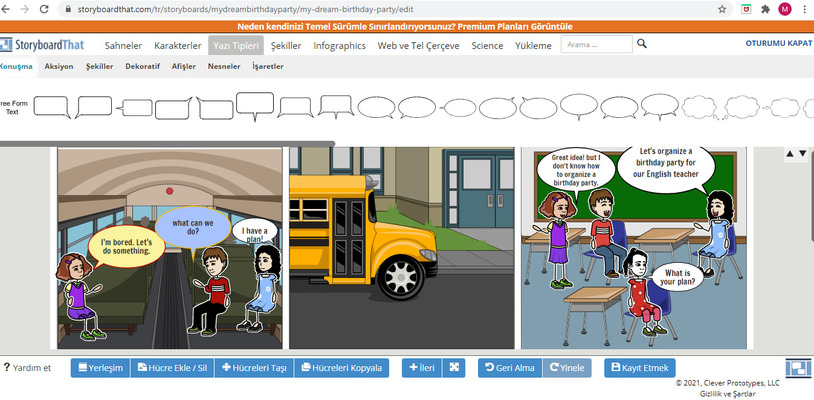Open Yardım et help link
Image resolution: width=814 pixels, height=400 pixels.
pyautogui.click(x=28, y=368)
